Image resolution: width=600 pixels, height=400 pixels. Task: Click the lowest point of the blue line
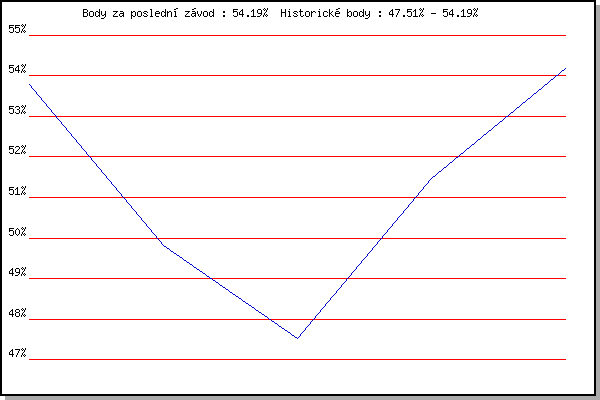click(297, 338)
